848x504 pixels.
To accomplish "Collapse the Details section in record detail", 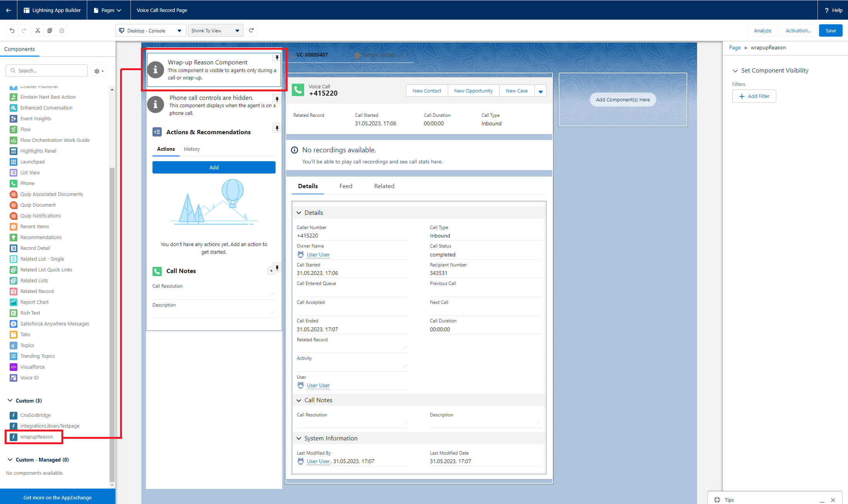I will [299, 213].
